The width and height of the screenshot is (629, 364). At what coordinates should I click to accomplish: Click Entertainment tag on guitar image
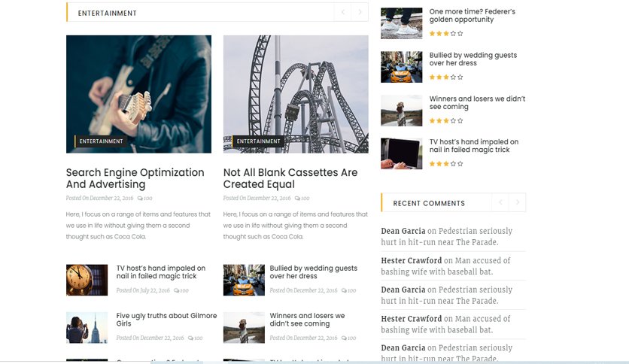tap(101, 141)
